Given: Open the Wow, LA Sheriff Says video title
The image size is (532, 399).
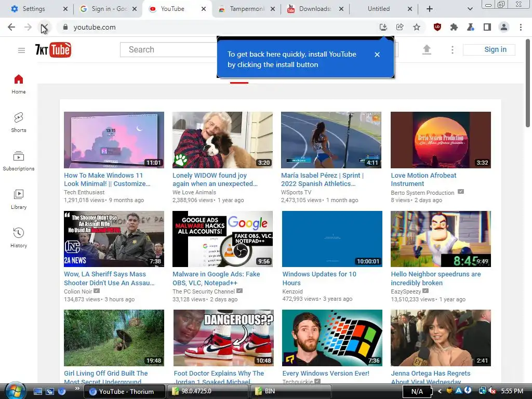Looking at the screenshot, I should tap(109, 278).
